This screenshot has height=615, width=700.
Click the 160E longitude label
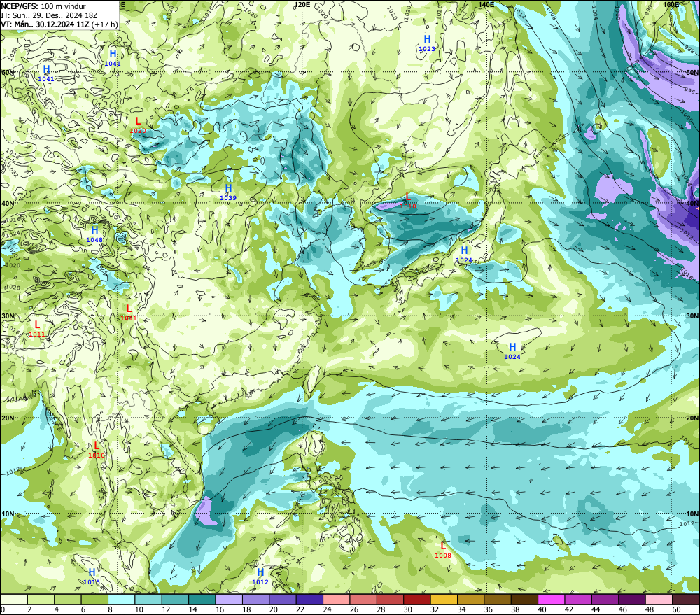click(x=671, y=4)
